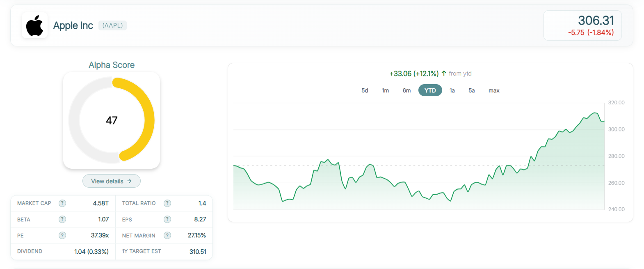Click the AAPL ticker badge
This screenshot has width=644, height=269.
pyautogui.click(x=112, y=25)
